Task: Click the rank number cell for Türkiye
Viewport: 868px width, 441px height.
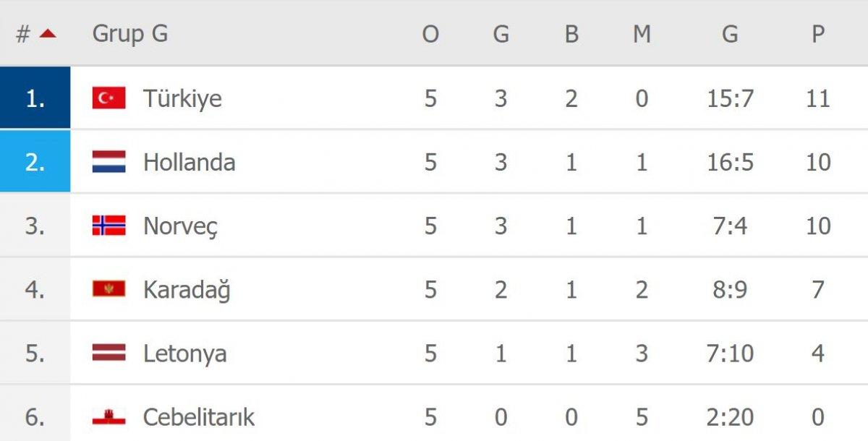Action: 35,98
